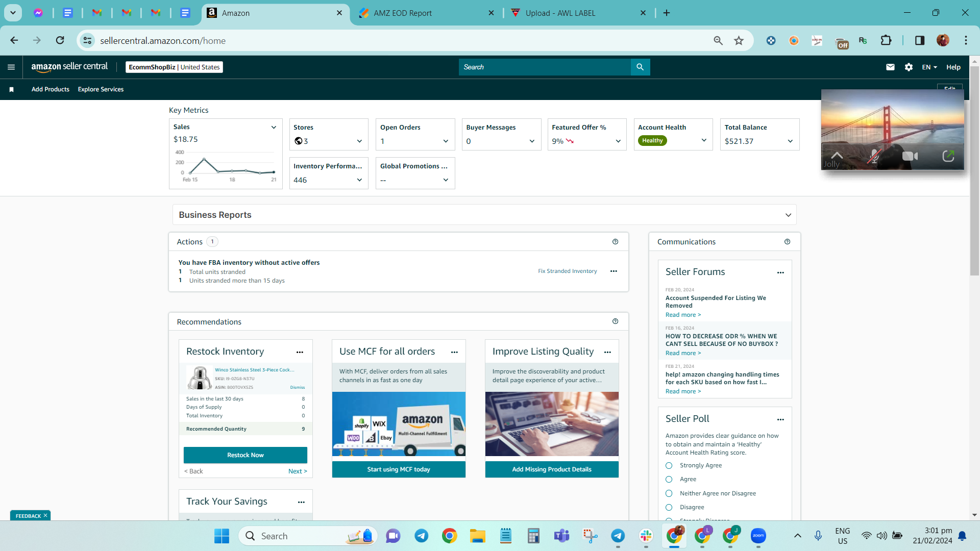Viewport: 980px width, 551px height.
Task: Click the EcommShopBiz United States account switcher
Action: [174, 67]
